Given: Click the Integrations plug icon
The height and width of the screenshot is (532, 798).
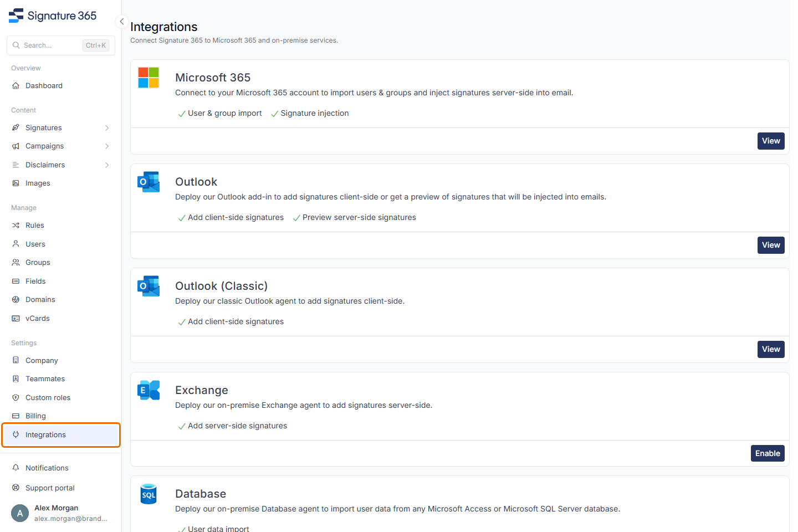Looking at the screenshot, I should (16, 435).
